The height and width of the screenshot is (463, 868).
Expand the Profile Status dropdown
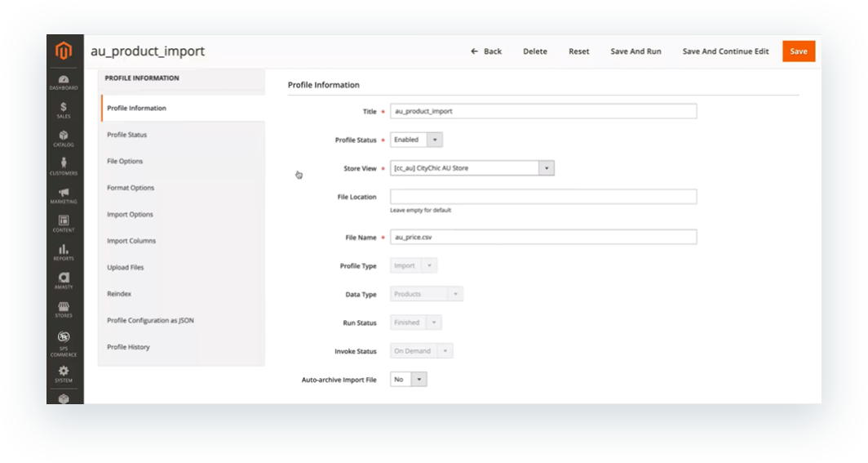(x=417, y=140)
